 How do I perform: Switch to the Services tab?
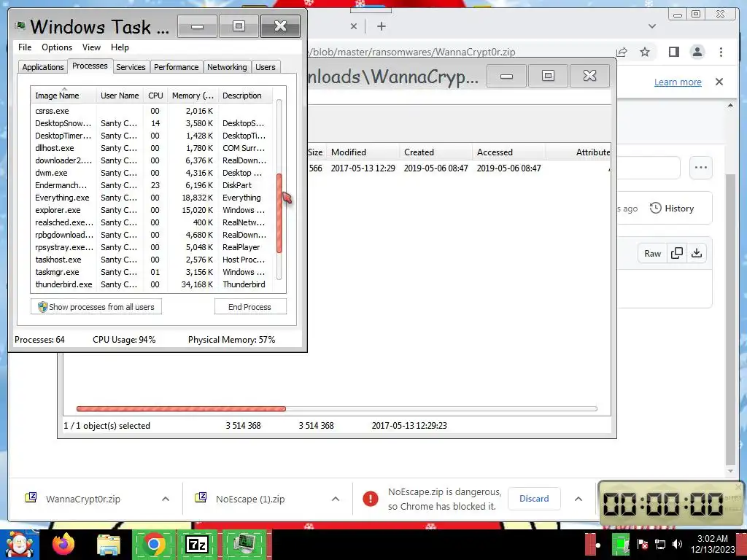point(131,67)
